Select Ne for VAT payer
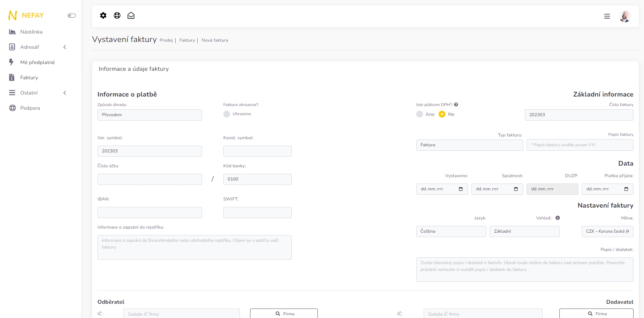 (442, 114)
